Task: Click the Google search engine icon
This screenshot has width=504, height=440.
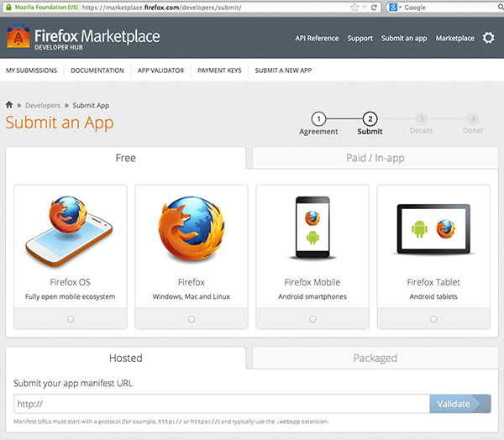Action: (x=393, y=7)
